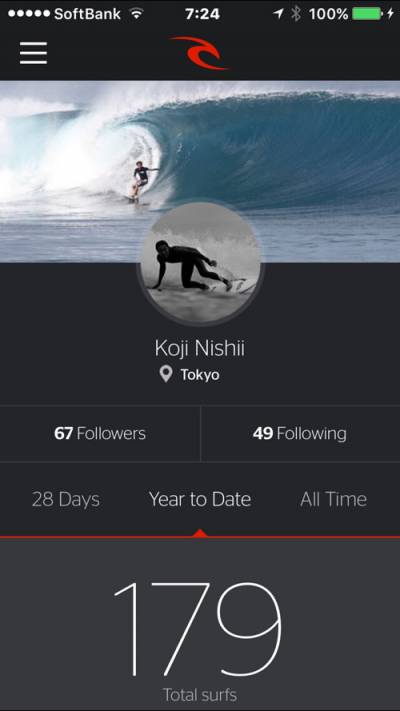Tap the Tokyo location pin icon

166,375
